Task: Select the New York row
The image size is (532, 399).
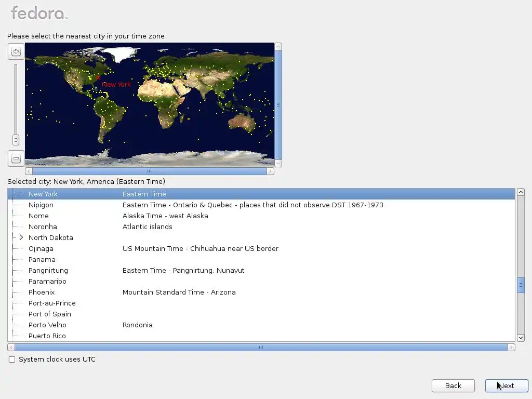Action: (261, 194)
